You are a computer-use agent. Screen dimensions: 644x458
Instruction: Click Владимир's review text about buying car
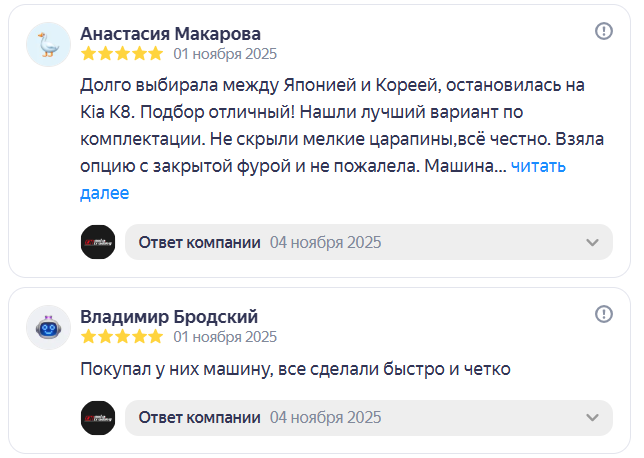(295, 370)
